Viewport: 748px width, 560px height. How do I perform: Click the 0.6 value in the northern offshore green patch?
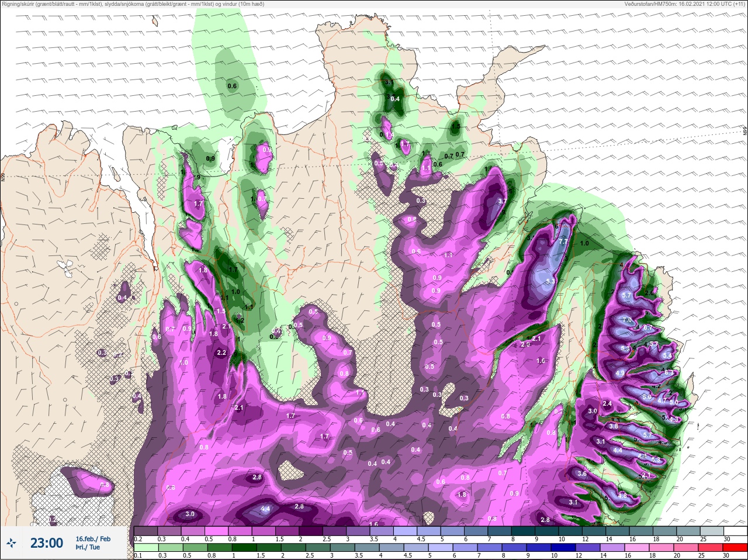232,86
